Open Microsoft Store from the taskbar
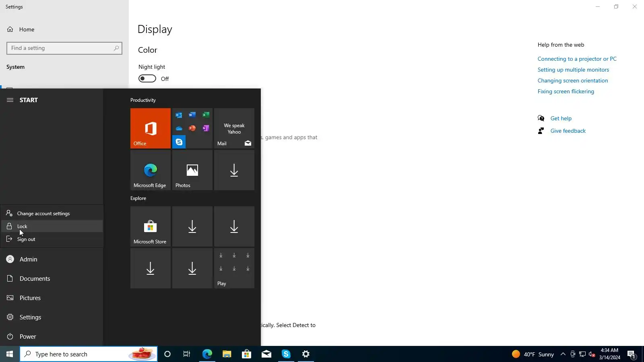This screenshot has height=362, width=644. coord(247,354)
